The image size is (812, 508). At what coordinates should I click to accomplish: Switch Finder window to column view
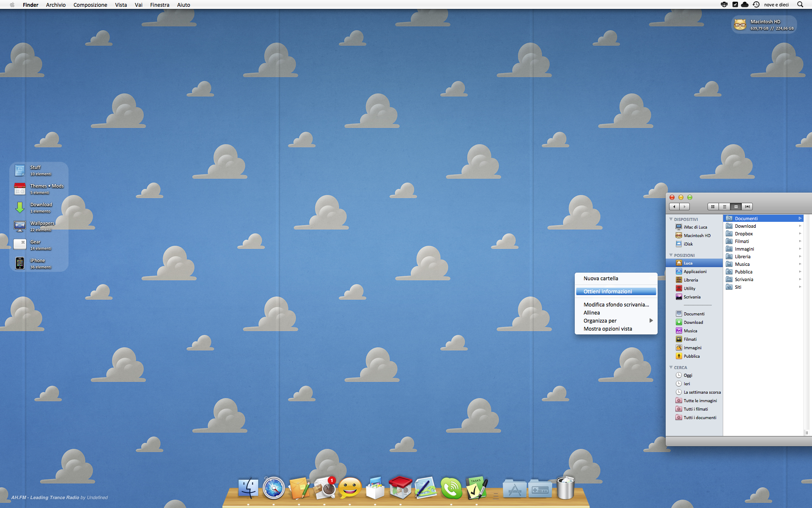click(736, 207)
